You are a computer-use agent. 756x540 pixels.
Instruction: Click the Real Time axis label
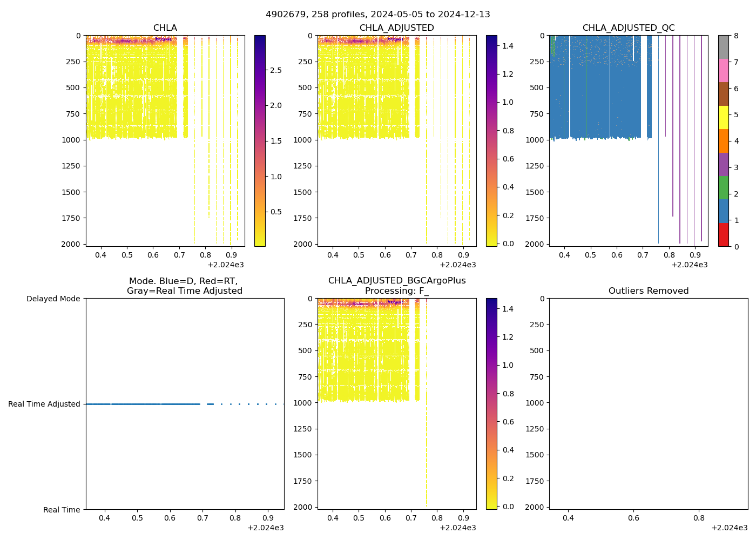(x=62, y=510)
